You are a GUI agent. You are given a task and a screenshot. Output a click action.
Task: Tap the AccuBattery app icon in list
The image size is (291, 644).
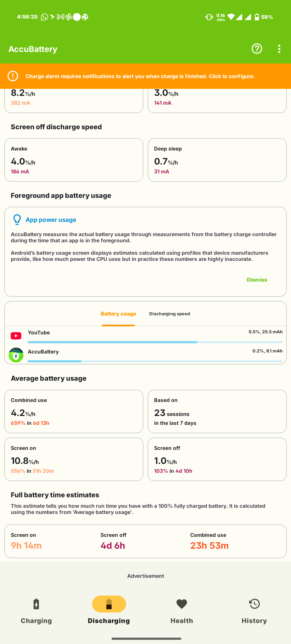16,355
